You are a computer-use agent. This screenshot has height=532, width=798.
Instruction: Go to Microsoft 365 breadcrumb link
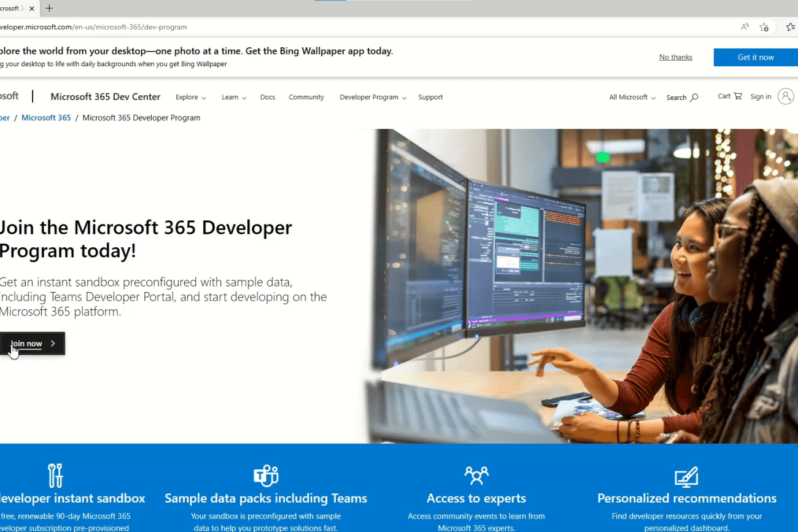pyautogui.click(x=46, y=118)
